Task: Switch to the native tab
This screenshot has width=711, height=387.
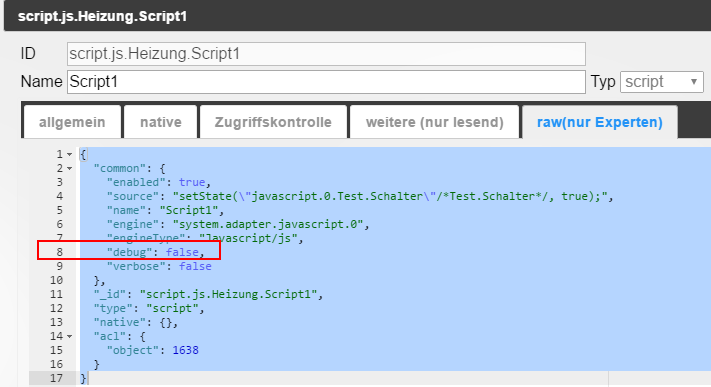Action: 161,122
